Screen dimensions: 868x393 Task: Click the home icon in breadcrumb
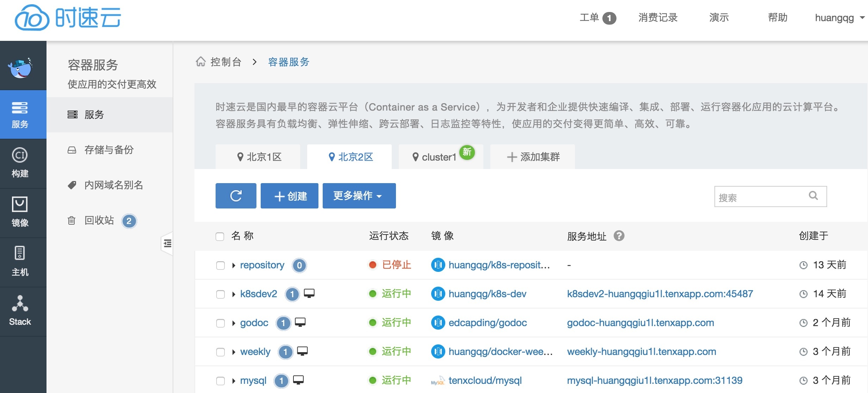[201, 62]
